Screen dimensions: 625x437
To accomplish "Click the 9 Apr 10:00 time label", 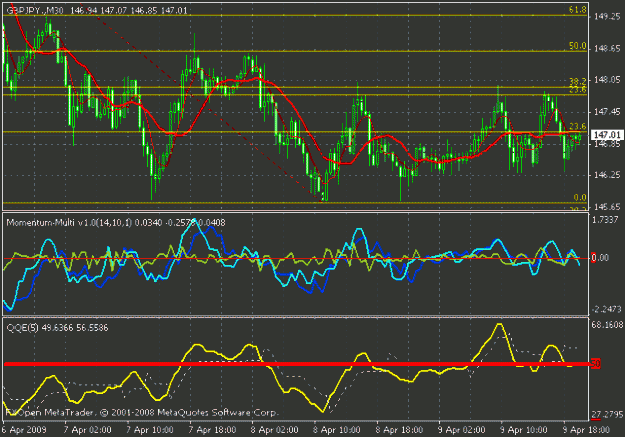I will click(524, 430).
